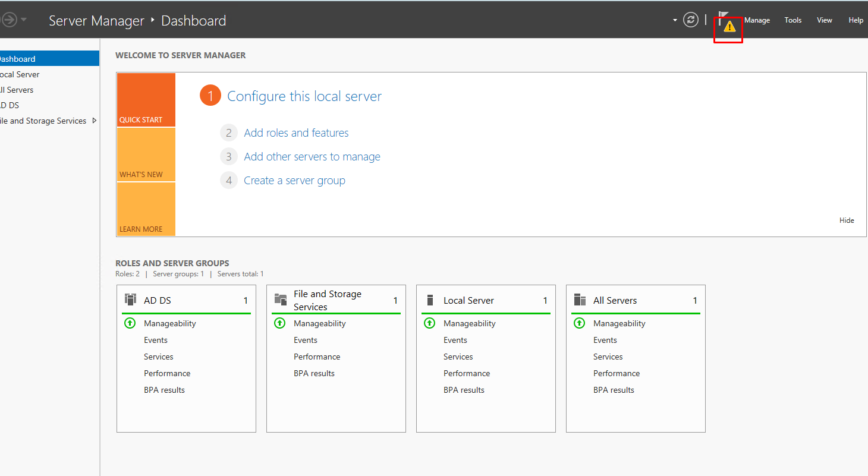Viewport: 868px width, 476px height.
Task: Select All Servers in the navigation pane
Action: click(x=49, y=90)
